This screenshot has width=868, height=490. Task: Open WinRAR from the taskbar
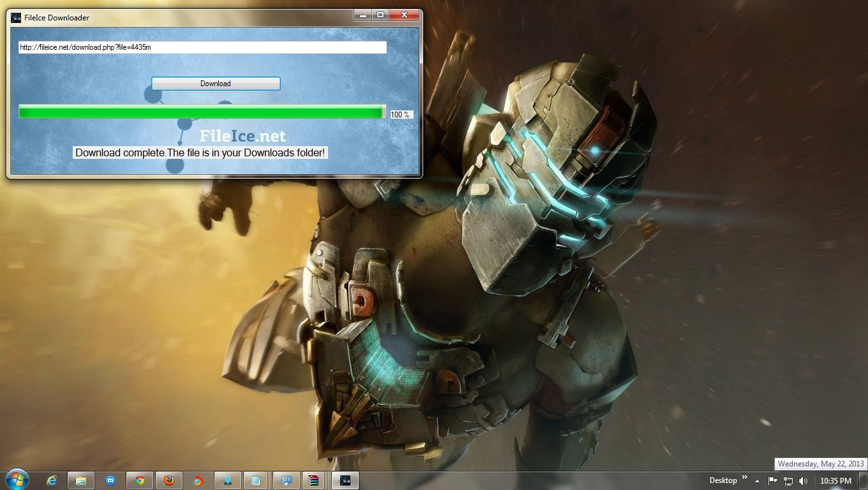click(x=313, y=480)
